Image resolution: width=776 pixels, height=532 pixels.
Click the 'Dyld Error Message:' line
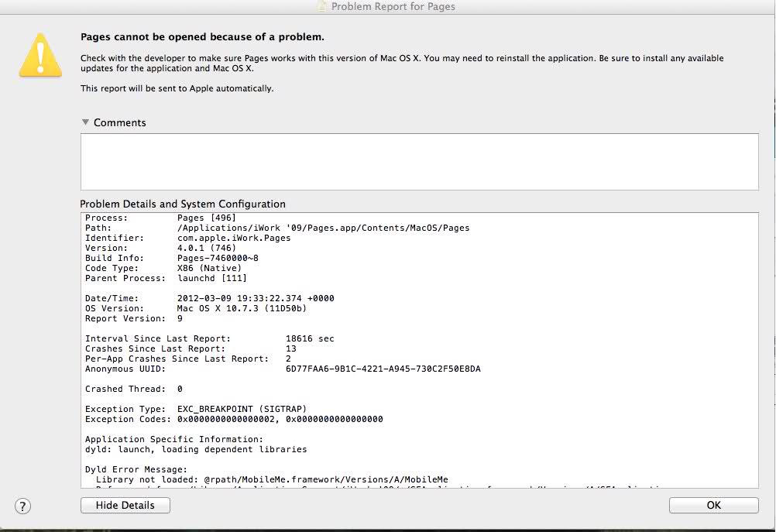pyautogui.click(x=136, y=469)
